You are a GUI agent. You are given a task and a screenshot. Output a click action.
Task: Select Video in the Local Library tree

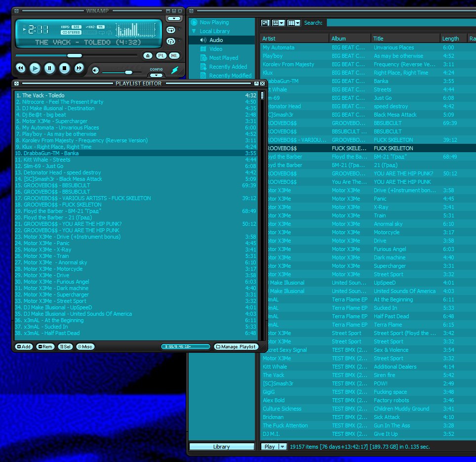pos(216,49)
